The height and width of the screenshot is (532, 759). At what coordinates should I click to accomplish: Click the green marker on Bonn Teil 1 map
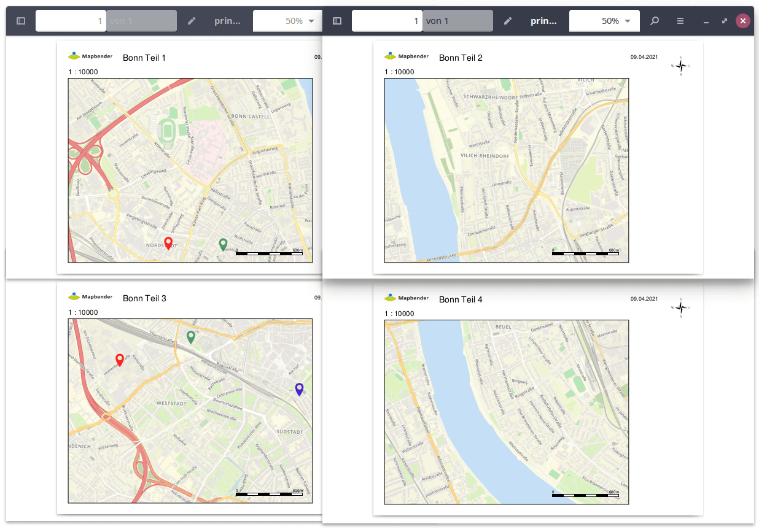tap(223, 244)
